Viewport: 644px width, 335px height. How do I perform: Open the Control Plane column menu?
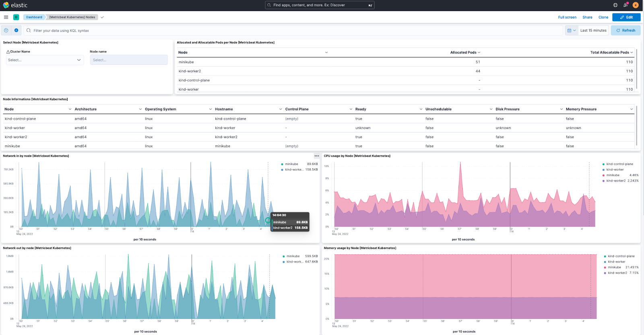[x=351, y=109]
